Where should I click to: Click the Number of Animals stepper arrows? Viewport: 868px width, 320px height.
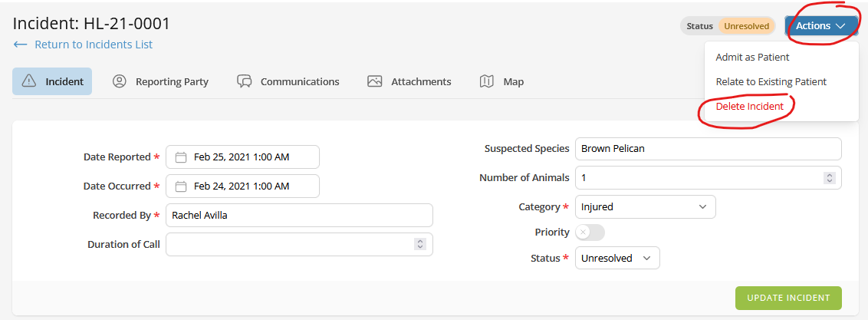(x=828, y=178)
